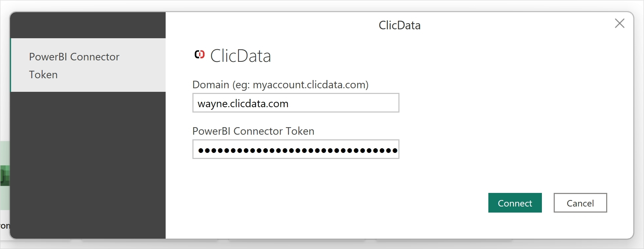Close the ClicData dialog with the X

(x=620, y=24)
